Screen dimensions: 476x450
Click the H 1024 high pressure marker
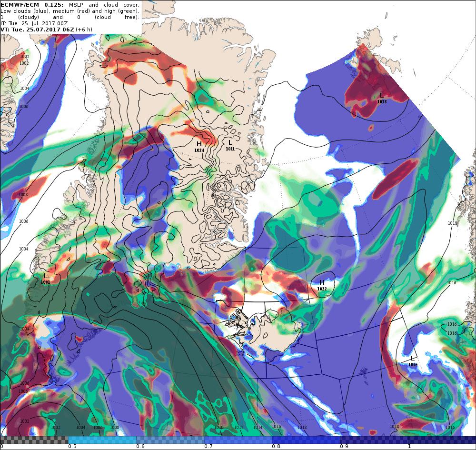(199, 146)
